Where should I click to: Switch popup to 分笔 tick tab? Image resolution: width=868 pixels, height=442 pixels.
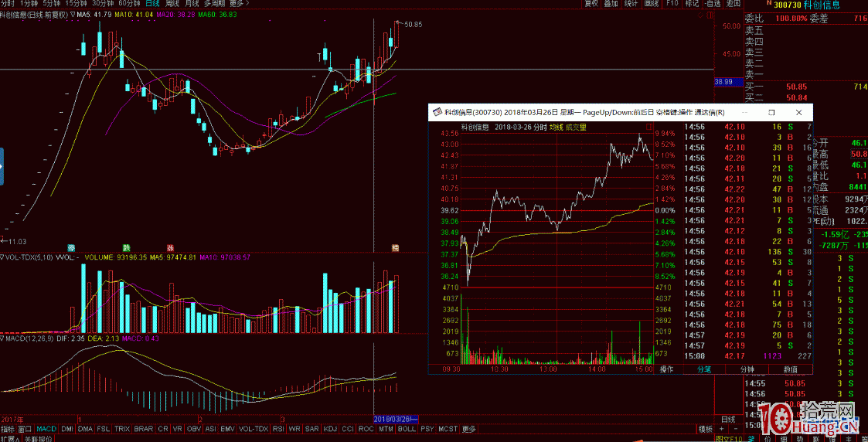[x=703, y=369]
